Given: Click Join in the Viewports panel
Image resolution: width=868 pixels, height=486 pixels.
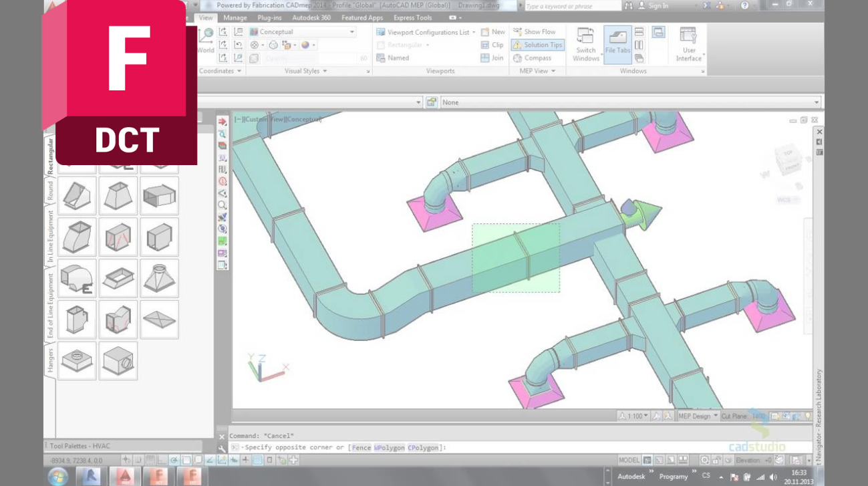Looking at the screenshot, I should pyautogui.click(x=492, y=58).
